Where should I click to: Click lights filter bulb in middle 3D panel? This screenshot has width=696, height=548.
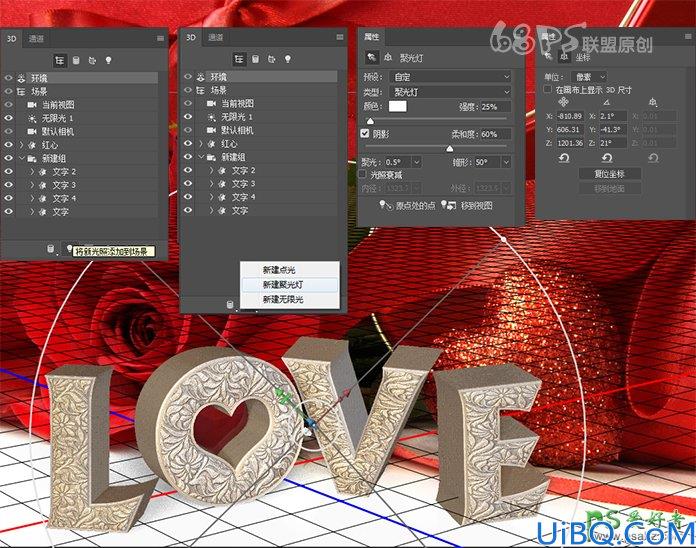[288, 59]
